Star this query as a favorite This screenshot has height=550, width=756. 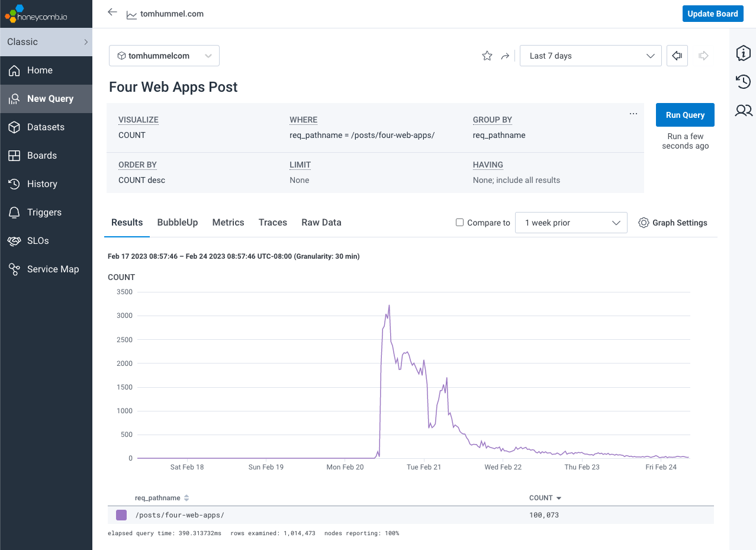tap(487, 56)
